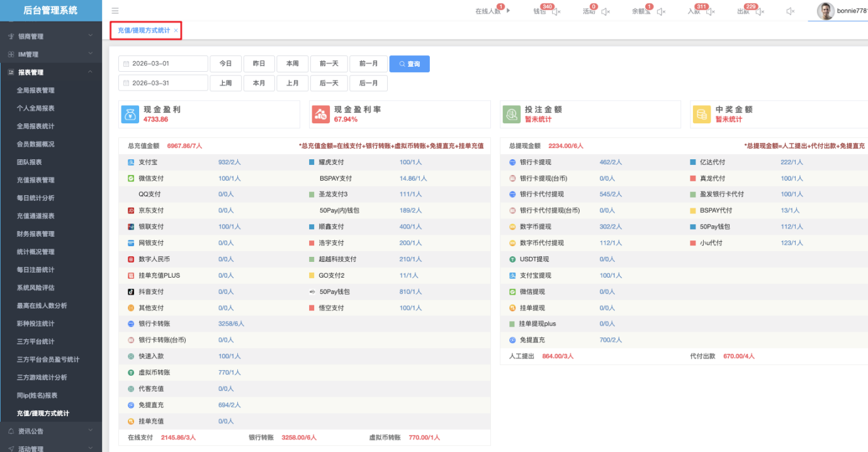
Task: Expand the 资讯公告 sidebar menu
Action: (90, 431)
